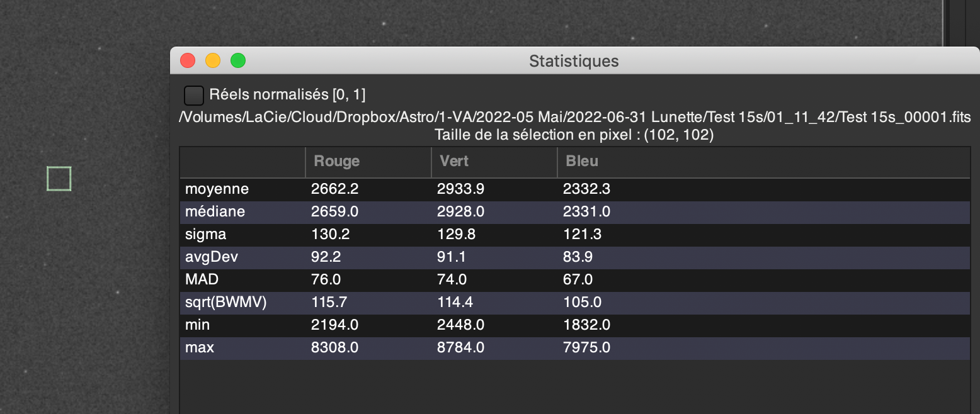Close the Statistiques window
Screen dimensions: 980x414
point(188,60)
